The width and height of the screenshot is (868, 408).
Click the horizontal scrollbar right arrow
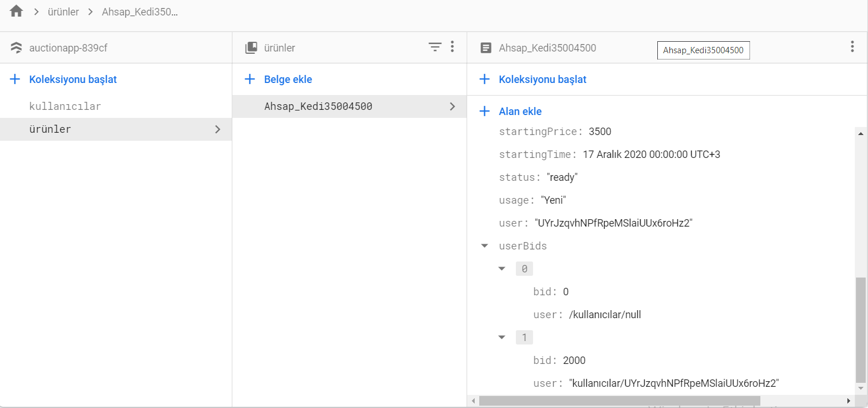point(849,401)
